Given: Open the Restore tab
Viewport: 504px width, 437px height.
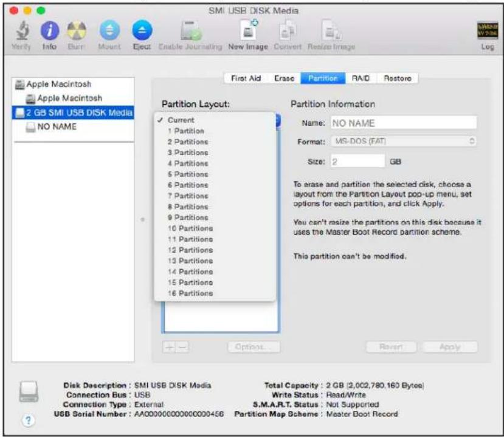Looking at the screenshot, I should coord(397,78).
